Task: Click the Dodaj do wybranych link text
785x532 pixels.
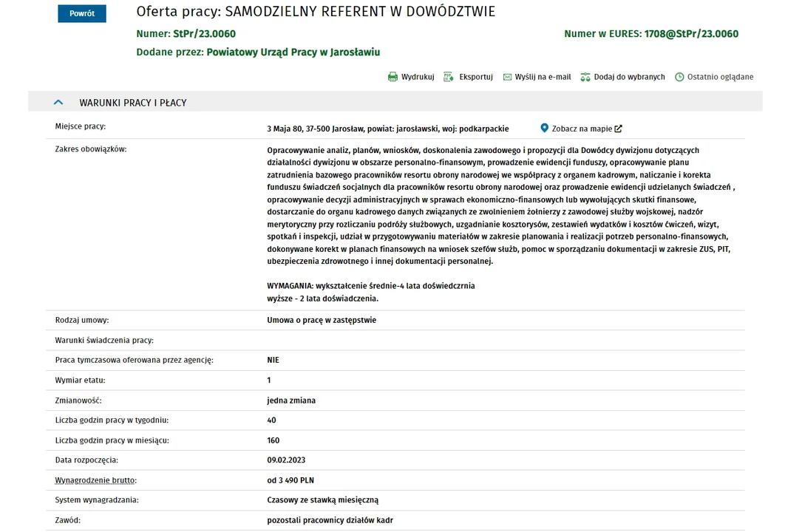Action: (x=629, y=77)
